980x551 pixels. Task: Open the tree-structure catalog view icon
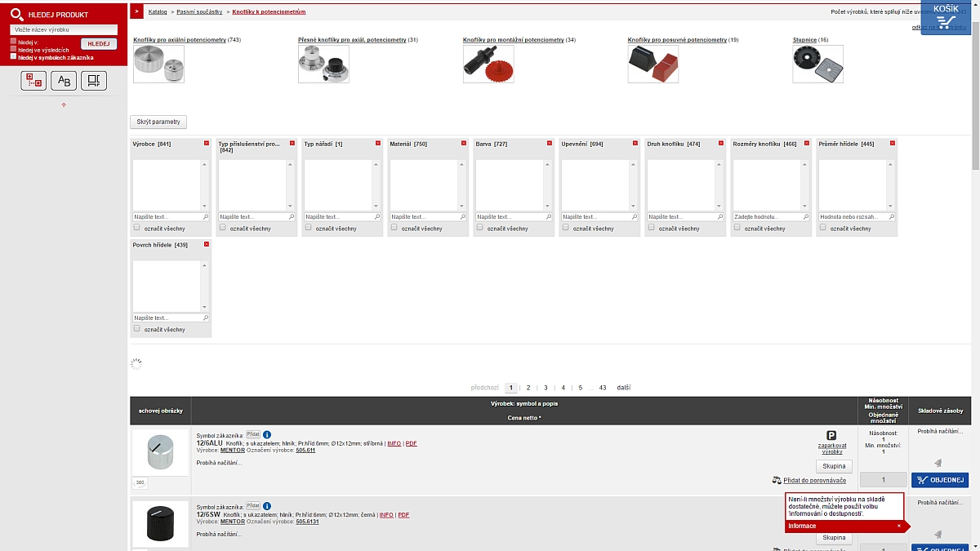click(x=33, y=80)
